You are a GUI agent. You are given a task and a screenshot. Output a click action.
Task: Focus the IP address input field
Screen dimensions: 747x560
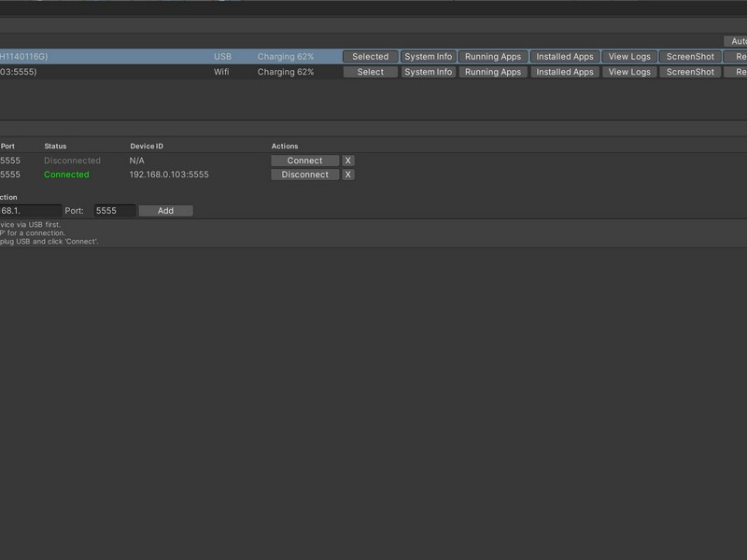pos(31,211)
